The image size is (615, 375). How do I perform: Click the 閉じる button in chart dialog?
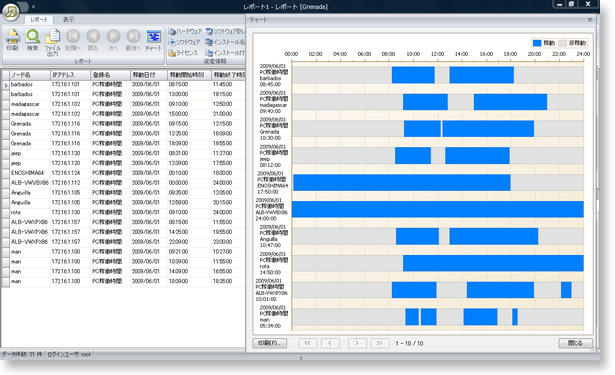575,343
